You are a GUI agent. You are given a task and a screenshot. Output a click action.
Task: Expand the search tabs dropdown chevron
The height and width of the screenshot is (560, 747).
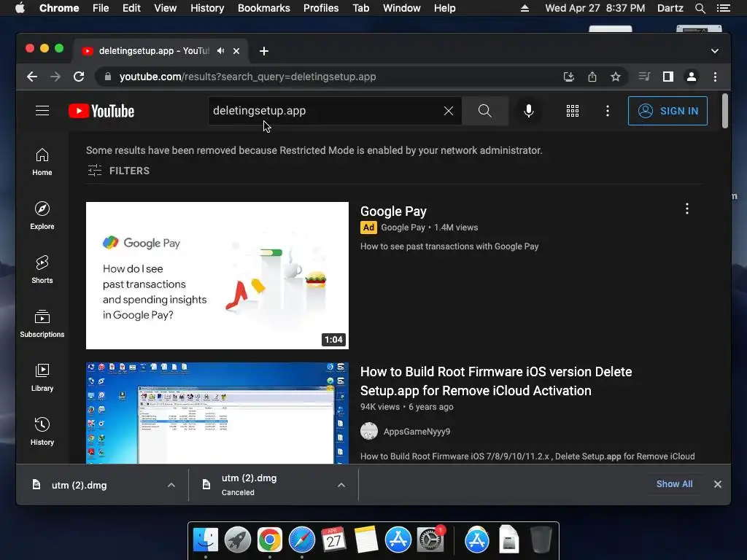coord(715,51)
